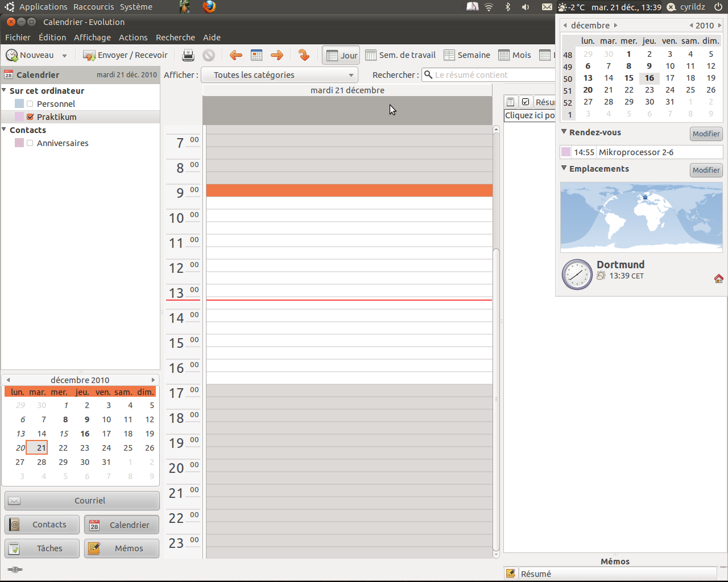
Task: Enable the Personnel calendar checkbox
Action: click(30, 104)
